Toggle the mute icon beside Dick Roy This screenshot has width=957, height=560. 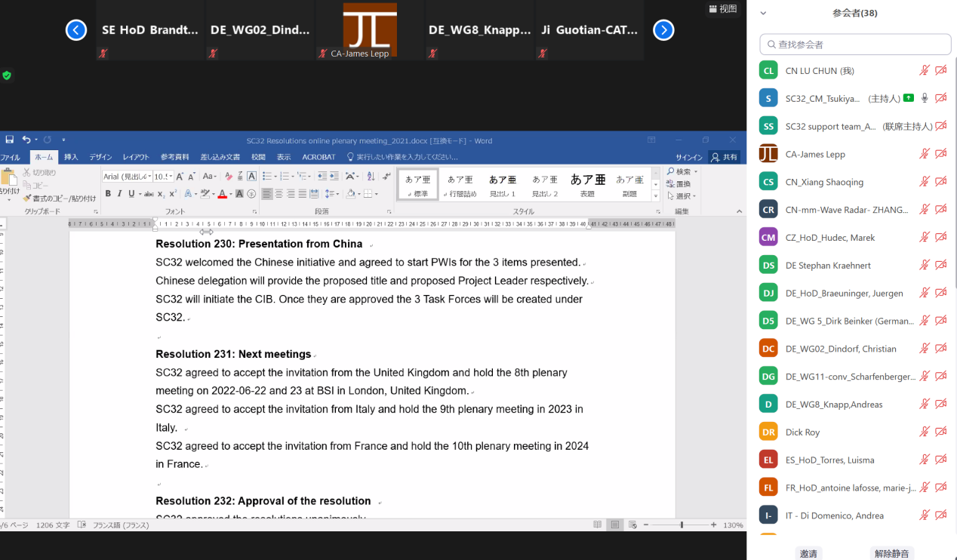coord(924,432)
